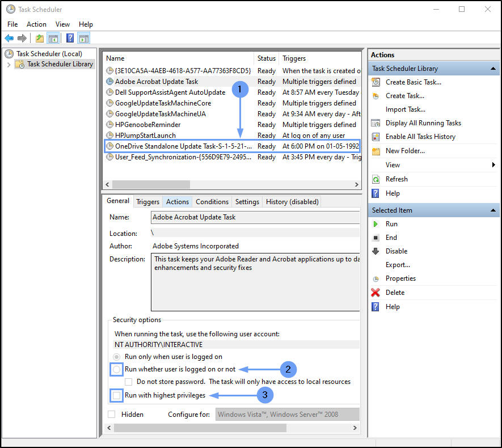Open the Help menu in menu bar
This screenshot has height=448, width=502.
click(86, 24)
